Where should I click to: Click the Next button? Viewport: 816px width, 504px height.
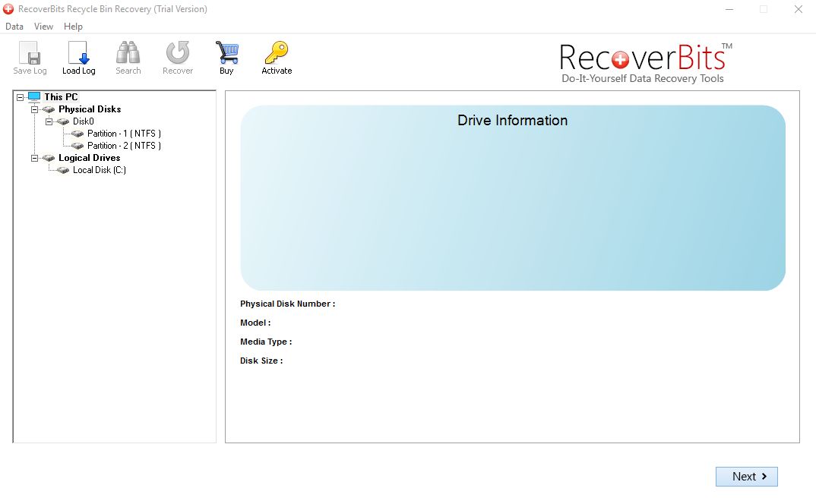click(x=746, y=476)
